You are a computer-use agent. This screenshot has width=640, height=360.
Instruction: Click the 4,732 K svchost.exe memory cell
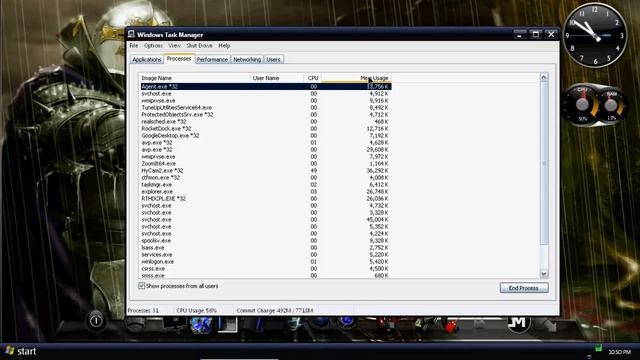click(x=380, y=206)
